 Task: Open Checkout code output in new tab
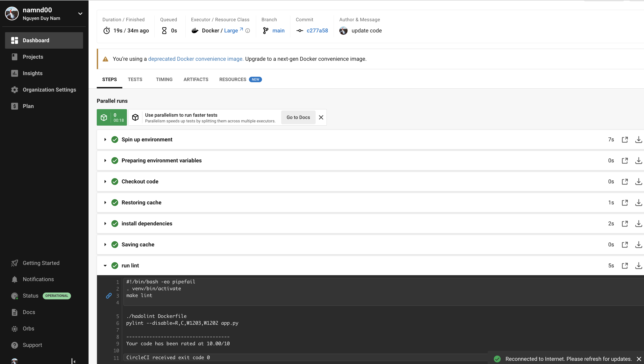coord(625,182)
